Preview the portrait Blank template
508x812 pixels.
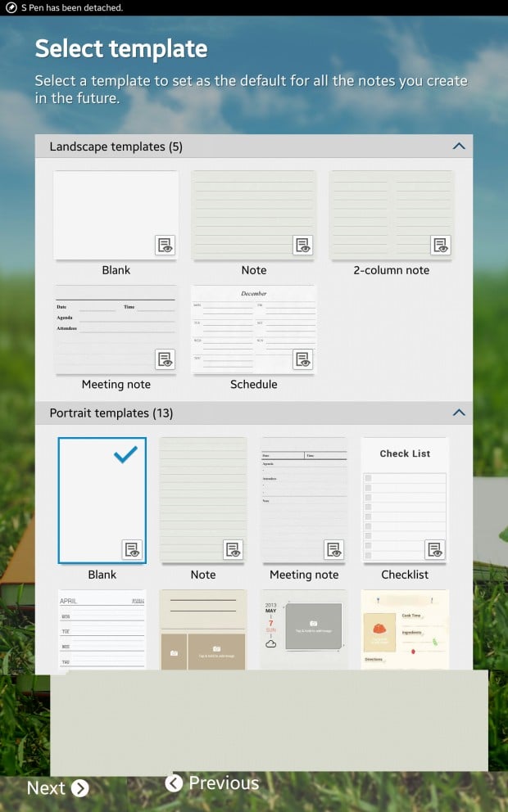(x=132, y=549)
